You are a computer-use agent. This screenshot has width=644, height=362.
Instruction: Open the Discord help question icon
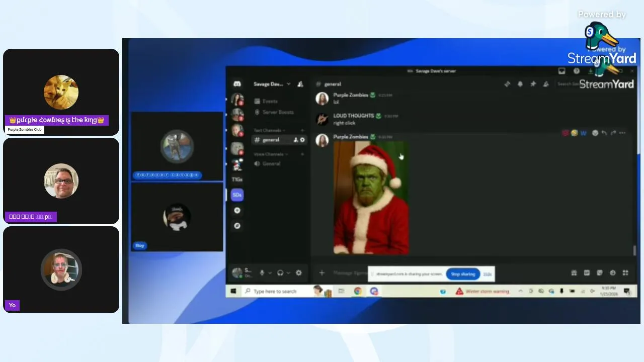(577, 71)
